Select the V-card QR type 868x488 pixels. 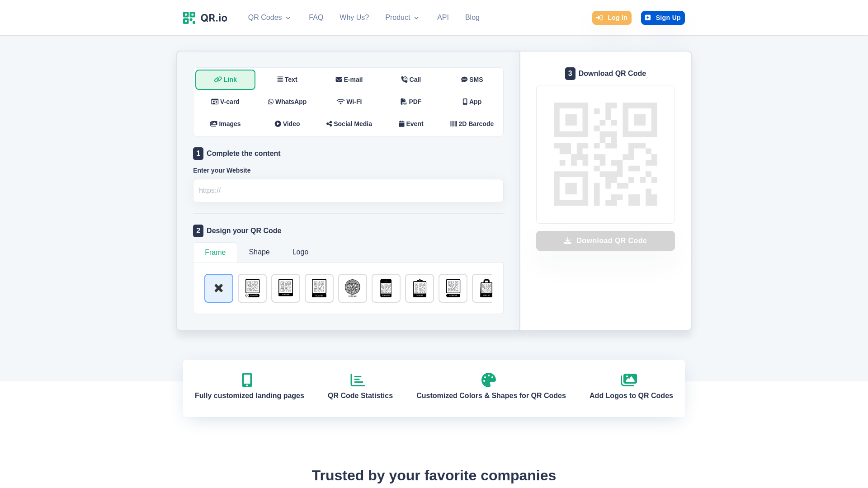click(x=225, y=102)
